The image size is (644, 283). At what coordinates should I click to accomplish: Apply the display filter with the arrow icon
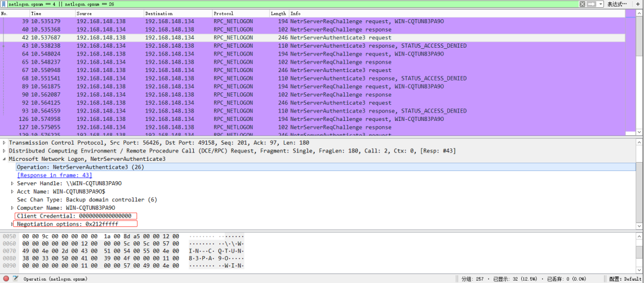592,4
